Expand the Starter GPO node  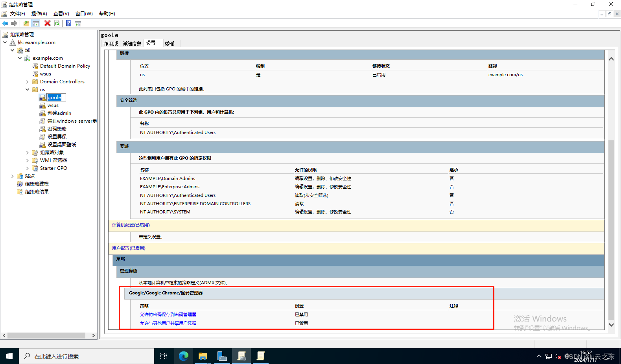28,168
